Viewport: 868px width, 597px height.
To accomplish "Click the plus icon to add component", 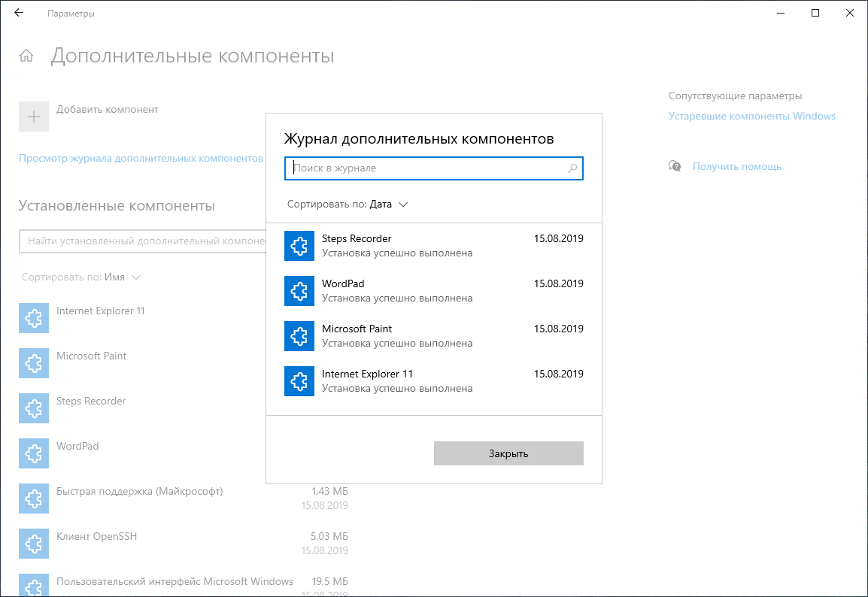I will 34,117.
